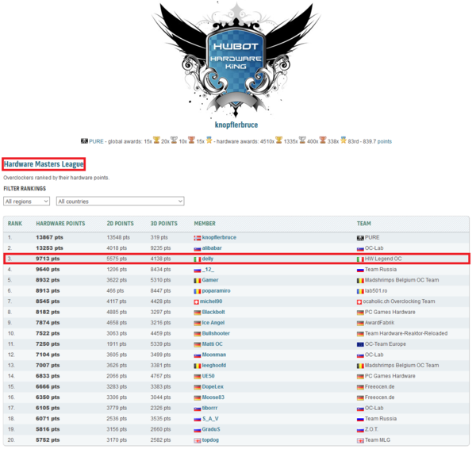Open member leeghoofd profile
The width and height of the screenshot is (476, 449).
(214, 365)
